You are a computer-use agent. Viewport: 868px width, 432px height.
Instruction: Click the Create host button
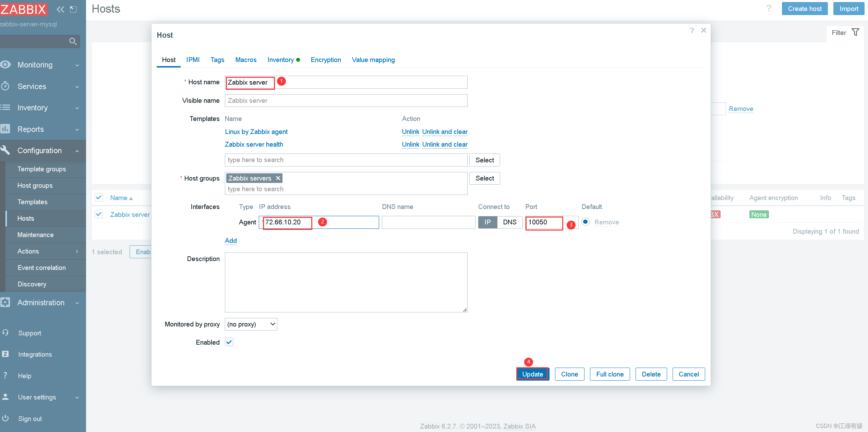pos(805,9)
